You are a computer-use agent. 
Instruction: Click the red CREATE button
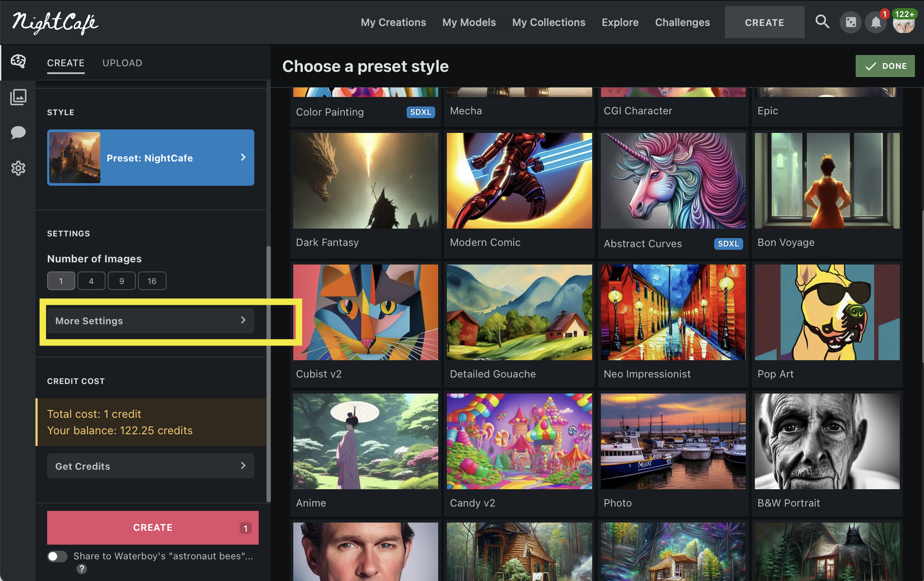tap(153, 527)
